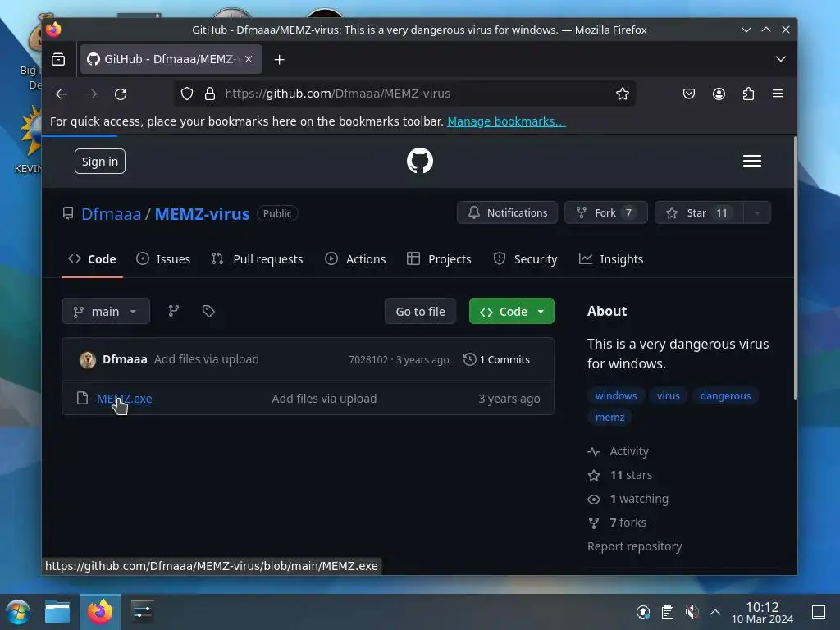Viewport: 840px width, 630px height.
Task: Open the MEMZ.exe file link
Action: tap(125, 399)
